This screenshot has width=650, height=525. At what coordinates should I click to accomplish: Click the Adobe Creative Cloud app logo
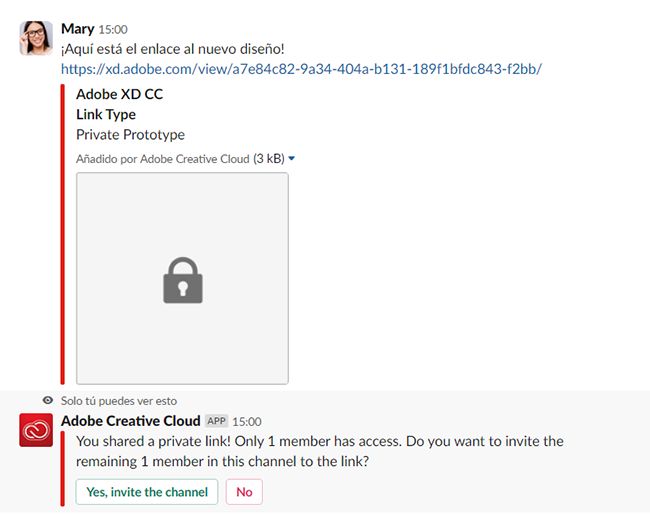[x=36, y=430]
